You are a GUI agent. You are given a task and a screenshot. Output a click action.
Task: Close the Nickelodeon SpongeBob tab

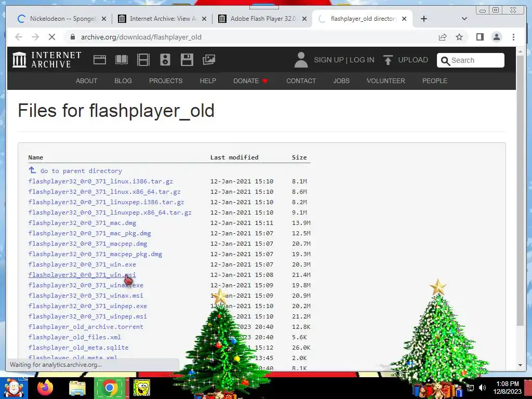coord(104,19)
